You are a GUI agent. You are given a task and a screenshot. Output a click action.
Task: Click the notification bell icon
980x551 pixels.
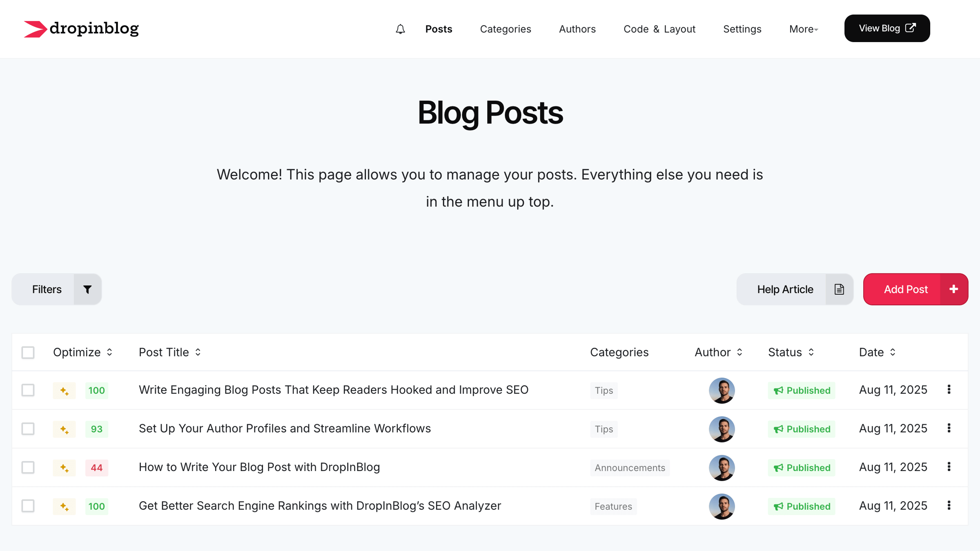click(400, 29)
